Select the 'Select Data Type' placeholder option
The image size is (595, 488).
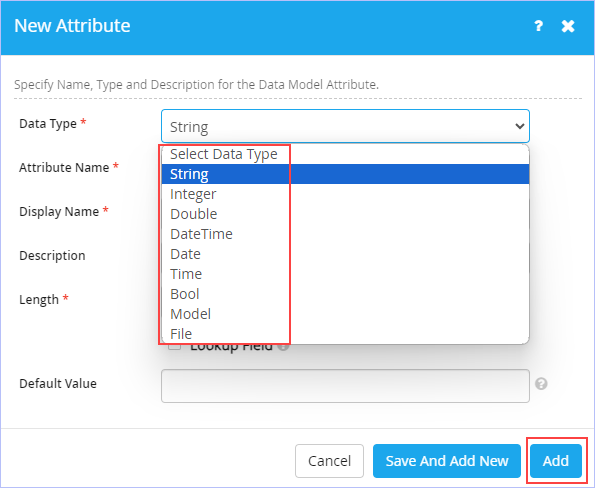345,154
